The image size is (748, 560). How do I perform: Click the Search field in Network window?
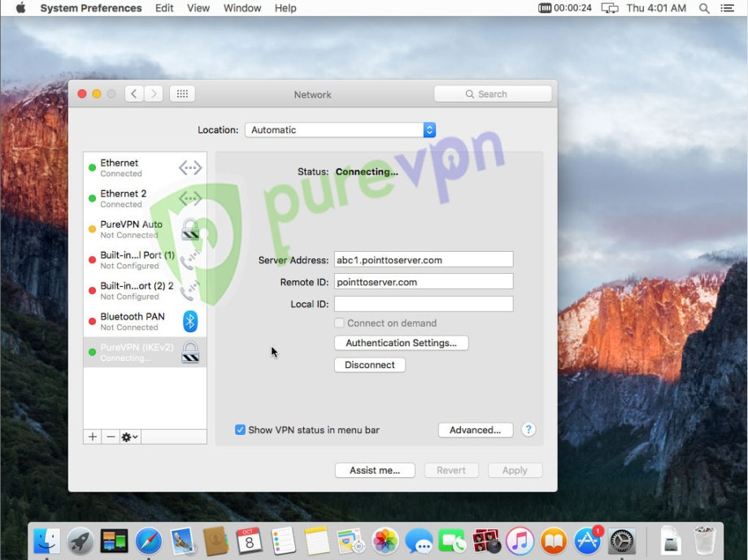(493, 94)
